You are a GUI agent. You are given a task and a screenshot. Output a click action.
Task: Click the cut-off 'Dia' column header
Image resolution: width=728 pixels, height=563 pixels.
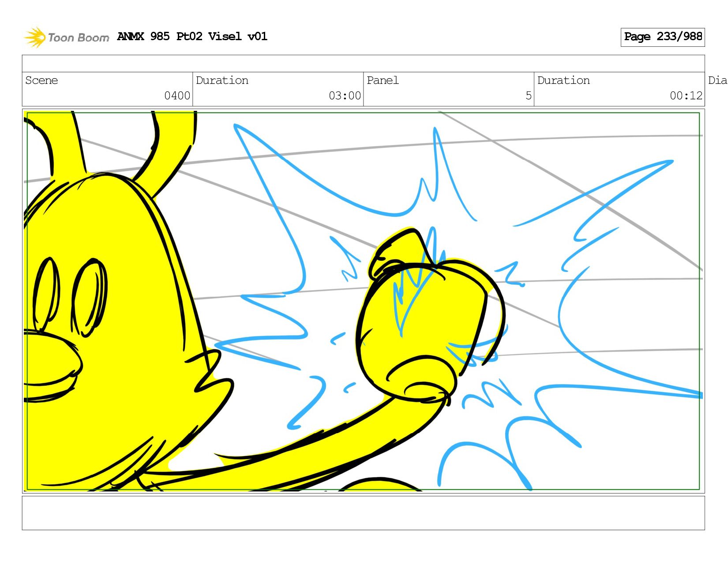click(x=717, y=80)
